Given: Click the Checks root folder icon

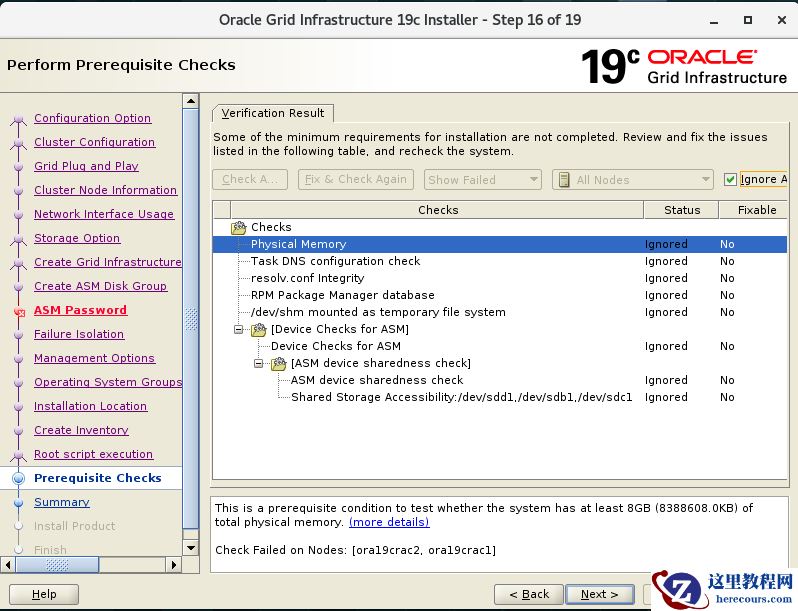Looking at the screenshot, I should coord(238,227).
